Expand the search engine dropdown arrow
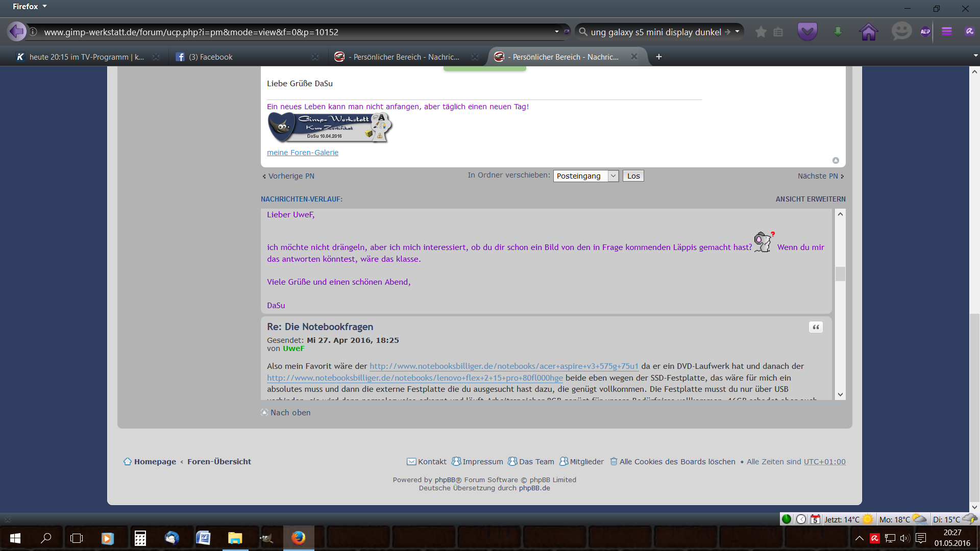Viewport: 980px width, 551px height. tap(737, 32)
